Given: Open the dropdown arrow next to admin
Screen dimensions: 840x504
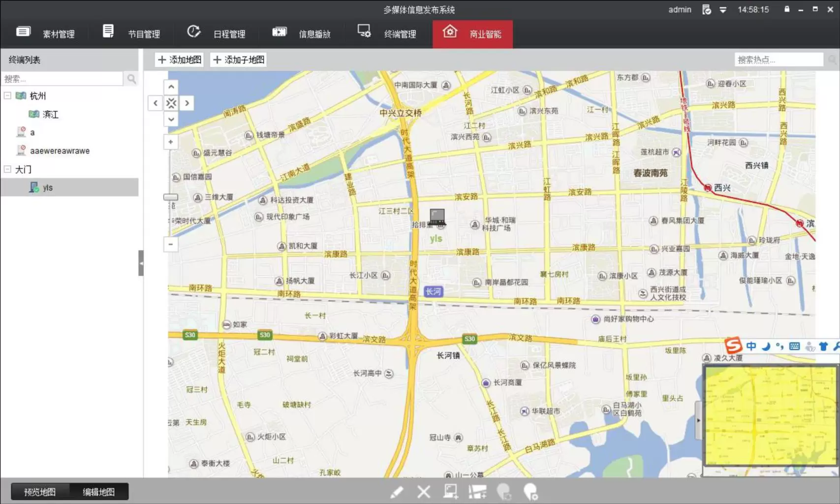Looking at the screenshot, I should tap(723, 10).
